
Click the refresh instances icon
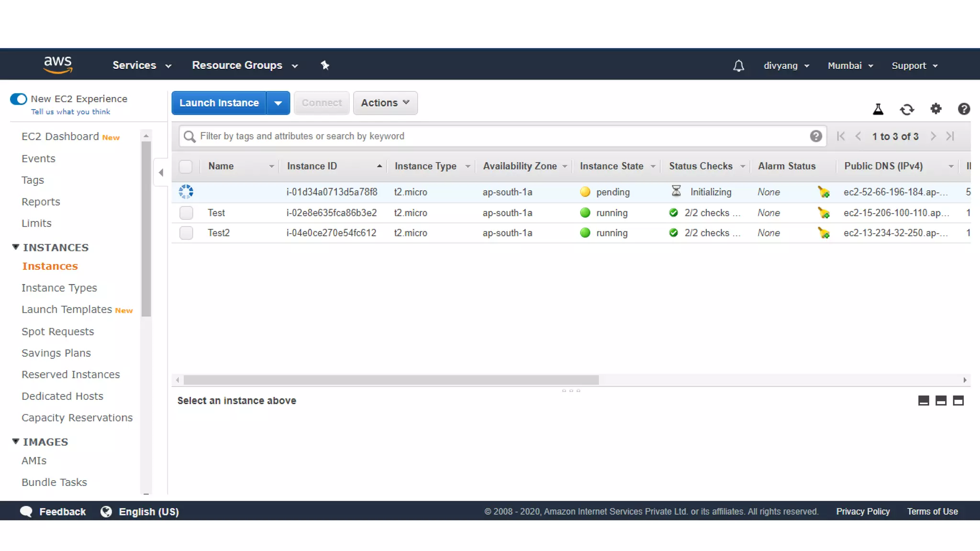coord(907,110)
